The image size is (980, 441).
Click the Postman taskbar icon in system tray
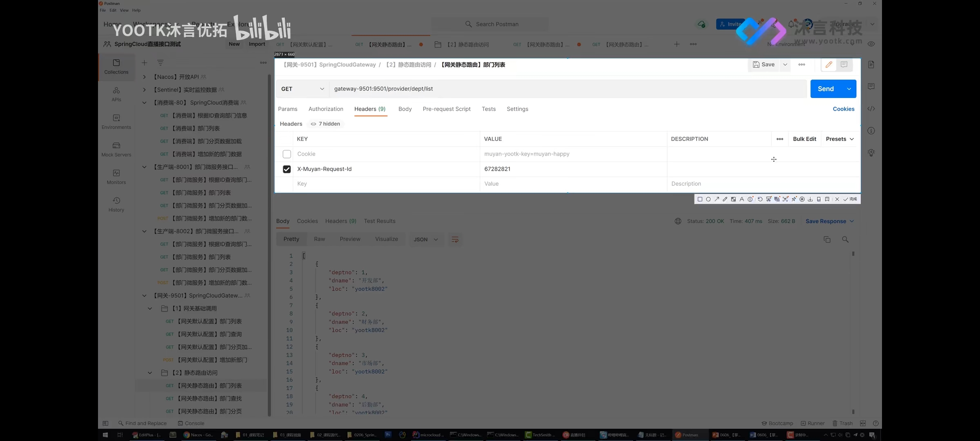tap(687, 435)
